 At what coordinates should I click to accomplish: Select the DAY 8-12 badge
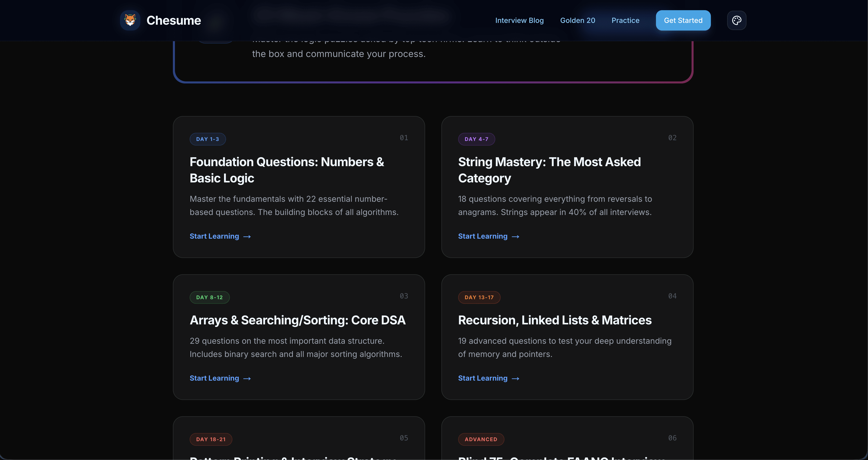[x=209, y=297]
